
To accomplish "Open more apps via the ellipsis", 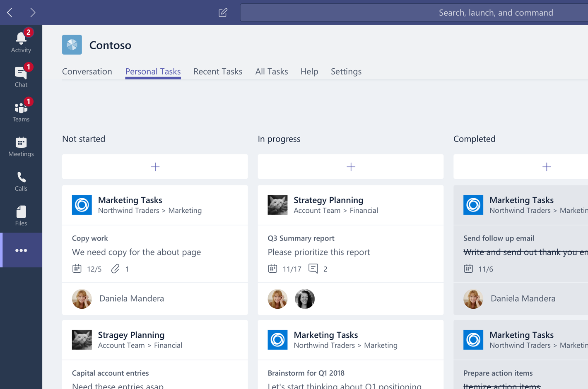I will 21,250.
